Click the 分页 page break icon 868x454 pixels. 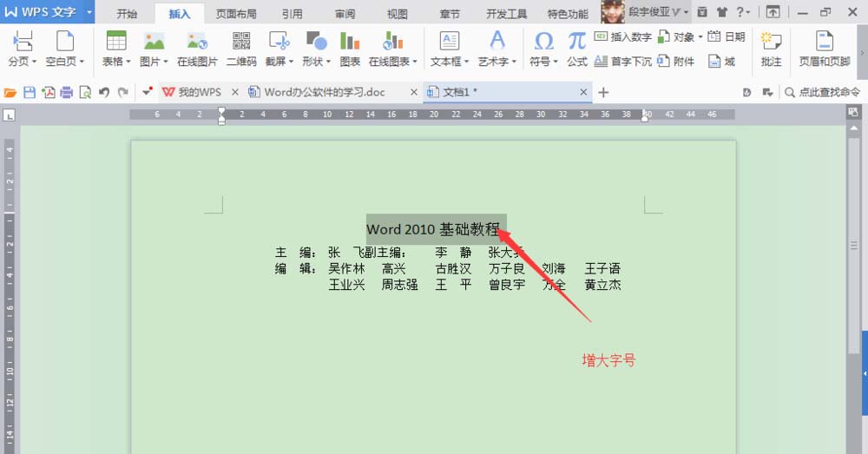click(x=23, y=42)
